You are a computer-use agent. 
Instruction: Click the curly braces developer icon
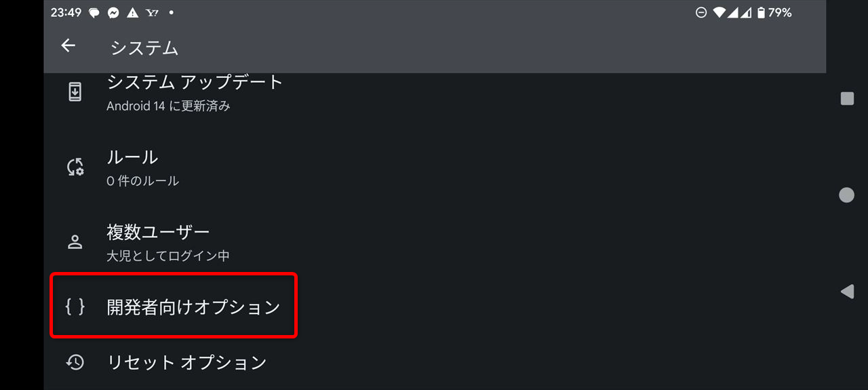tap(75, 307)
